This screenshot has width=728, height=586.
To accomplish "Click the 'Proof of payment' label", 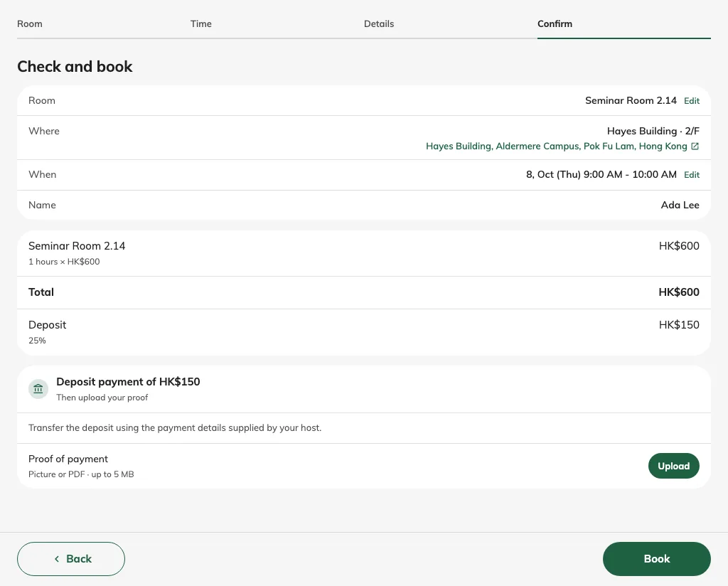I will pos(68,459).
